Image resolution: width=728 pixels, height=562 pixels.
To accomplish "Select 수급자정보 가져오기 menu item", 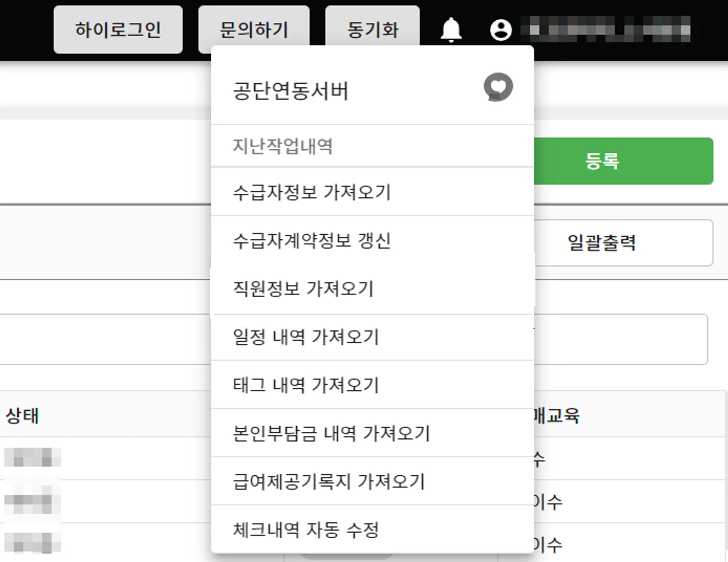I will 312,192.
